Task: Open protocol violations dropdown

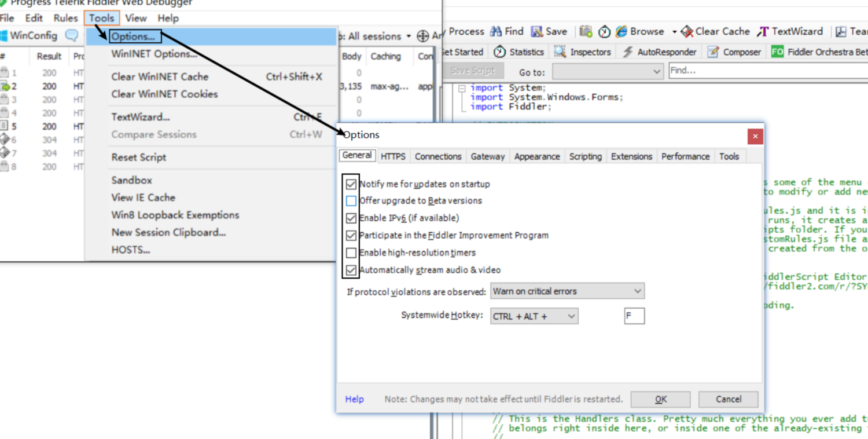Action: coord(568,291)
